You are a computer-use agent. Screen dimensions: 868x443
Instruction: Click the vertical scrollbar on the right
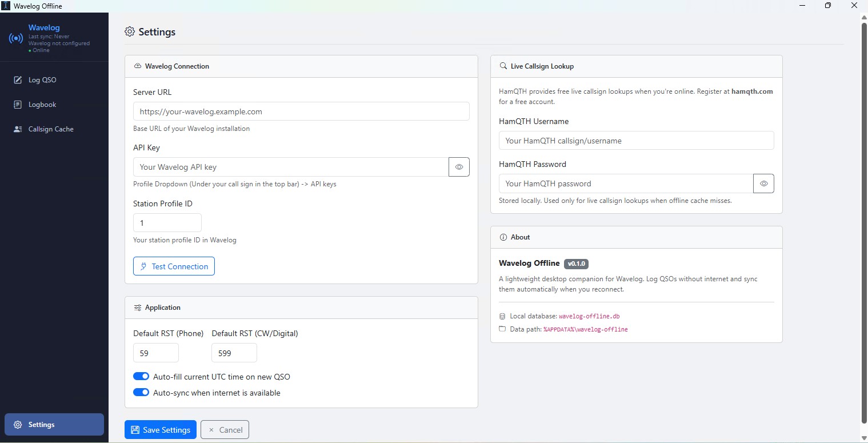tap(863, 223)
